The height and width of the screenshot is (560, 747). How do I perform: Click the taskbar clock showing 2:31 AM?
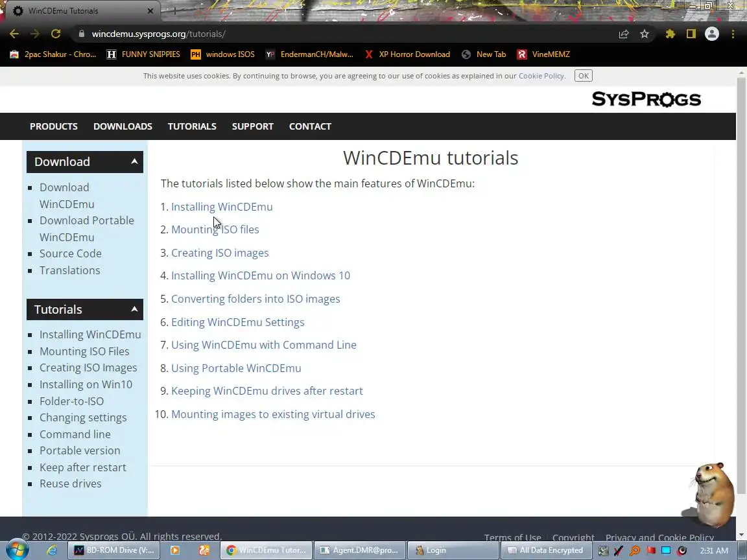point(714,550)
